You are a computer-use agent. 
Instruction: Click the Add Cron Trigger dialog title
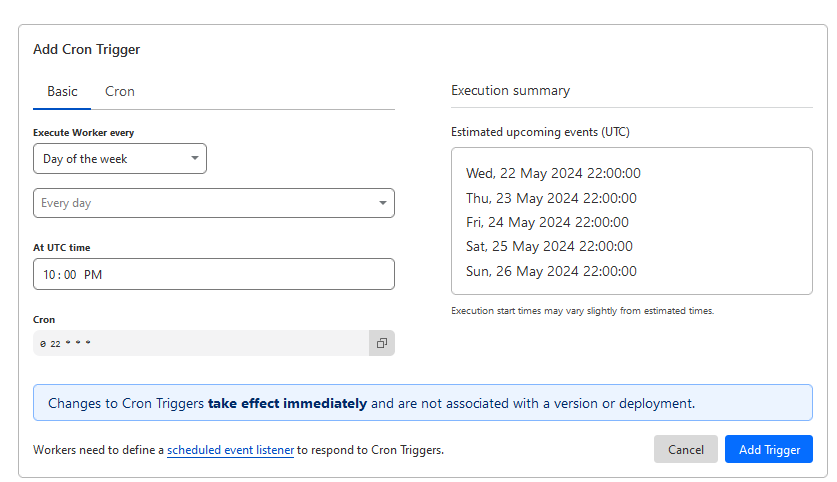pyautogui.click(x=86, y=49)
